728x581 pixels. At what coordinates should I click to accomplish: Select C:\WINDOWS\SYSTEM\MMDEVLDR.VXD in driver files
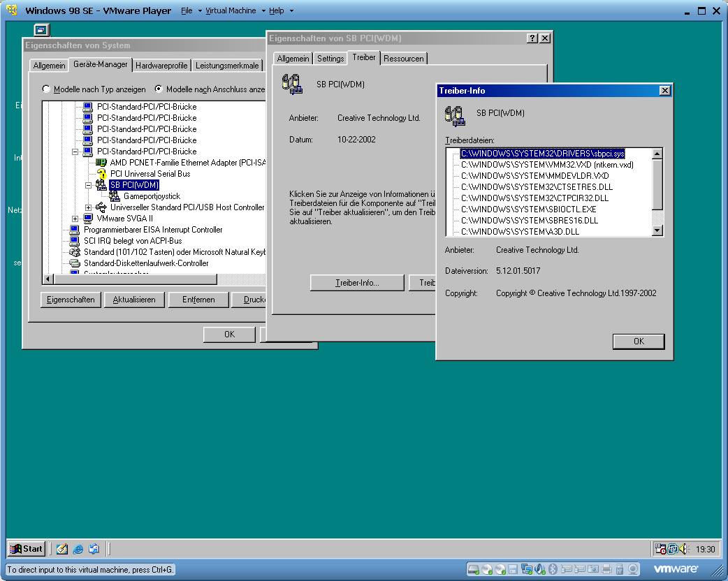click(535, 176)
